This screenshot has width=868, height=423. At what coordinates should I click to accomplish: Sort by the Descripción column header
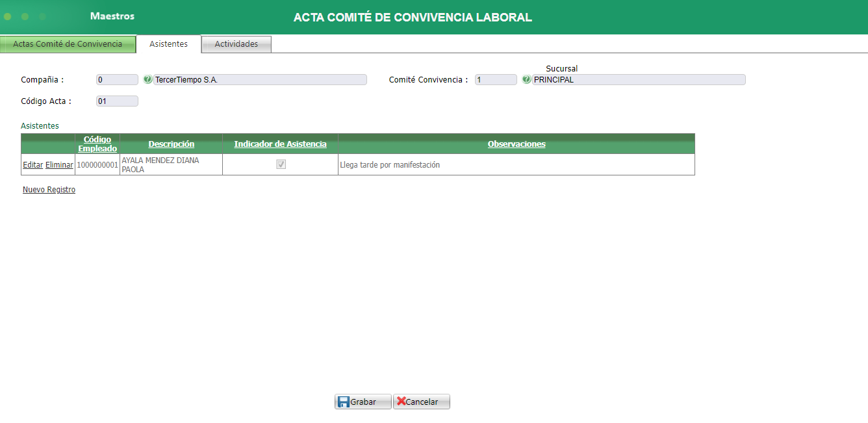(170, 144)
